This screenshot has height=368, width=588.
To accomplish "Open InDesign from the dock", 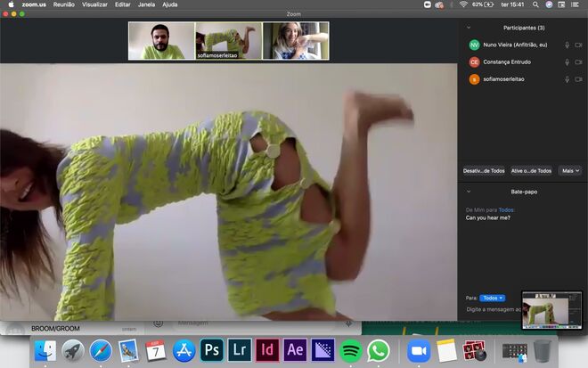I will (266, 350).
